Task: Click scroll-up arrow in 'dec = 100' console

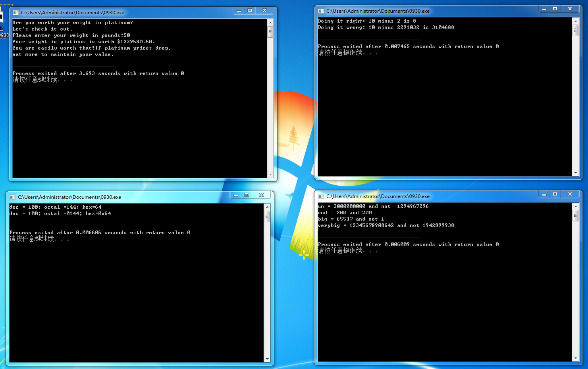Action: point(267,207)
